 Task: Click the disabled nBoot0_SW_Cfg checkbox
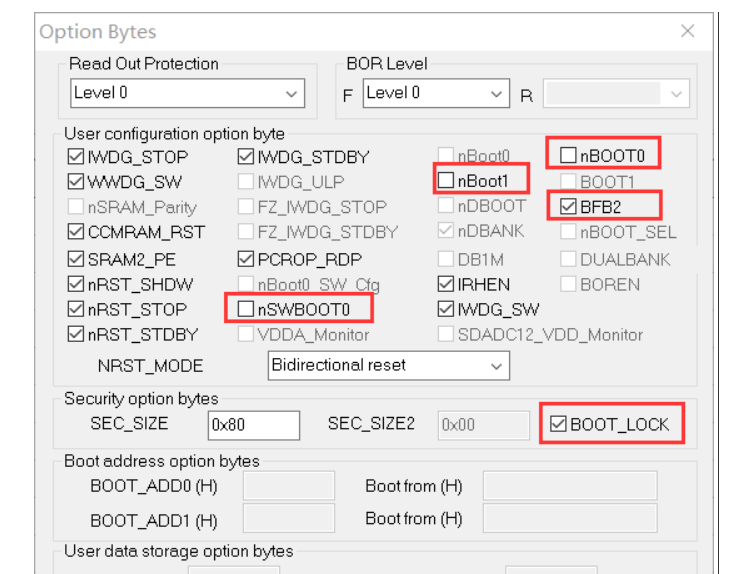click(x=245, y=284)
